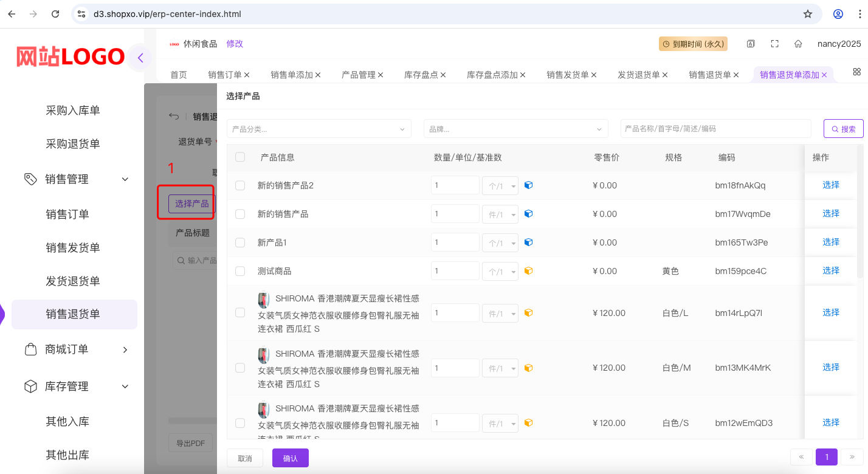Click the orange cube icon in 白色/M row
The width and height of the screenshot is (868, 474).
[x=528, y=368]
